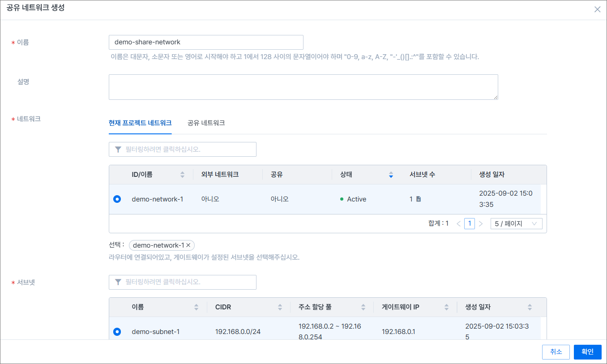Sort networks by ID/이름 column
607x364 pixels.
tap(182, 175)
